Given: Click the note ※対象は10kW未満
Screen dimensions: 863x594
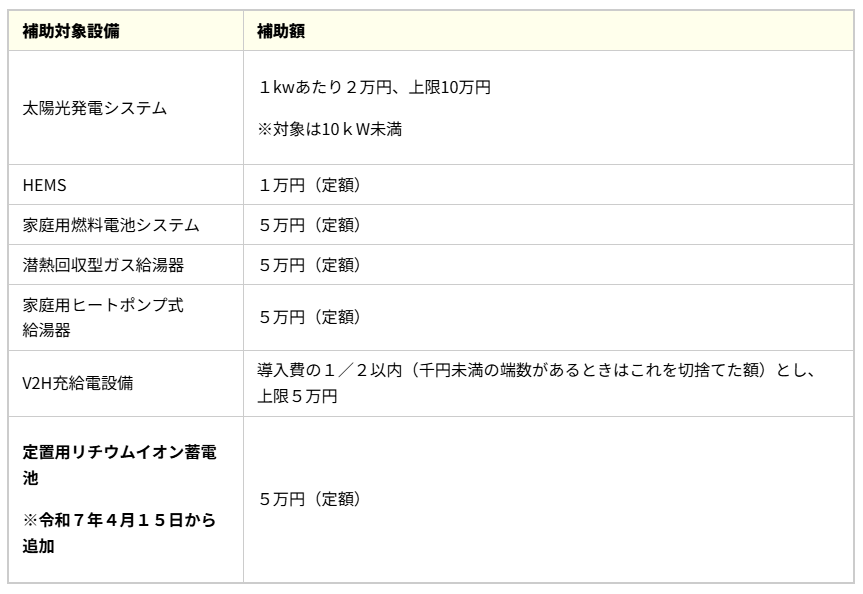Looking at the screenshot, I should (x=330, y=130).
